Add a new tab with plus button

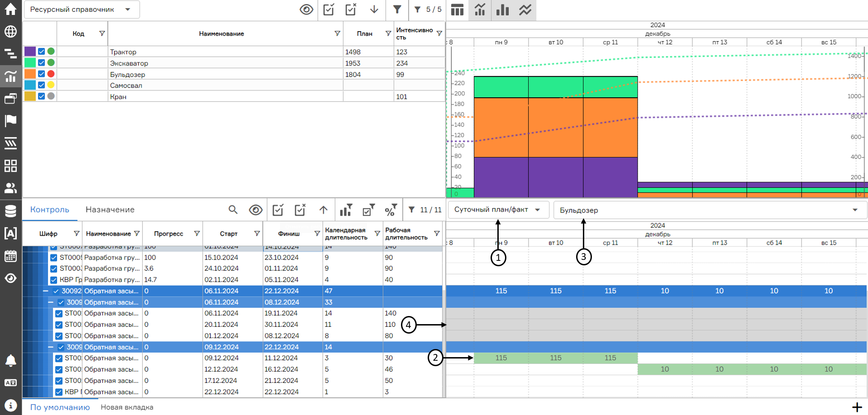click(857, 407)
